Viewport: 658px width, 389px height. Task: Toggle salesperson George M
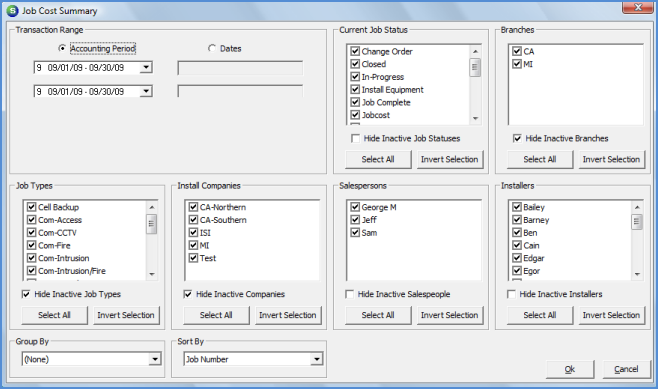[355, 207]
